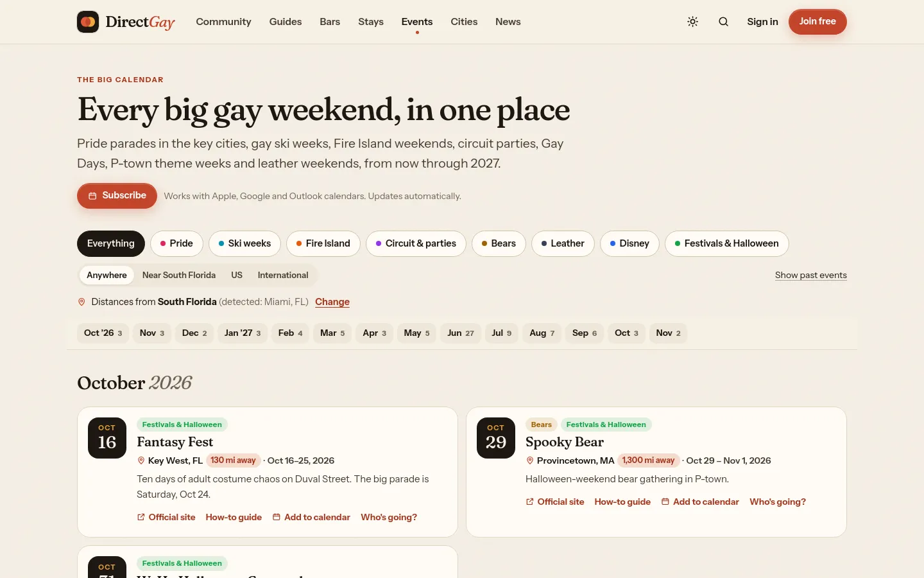Viewport: 924px width, 578px height.
Task: Filter by Leather events
Action: [563, 243]
